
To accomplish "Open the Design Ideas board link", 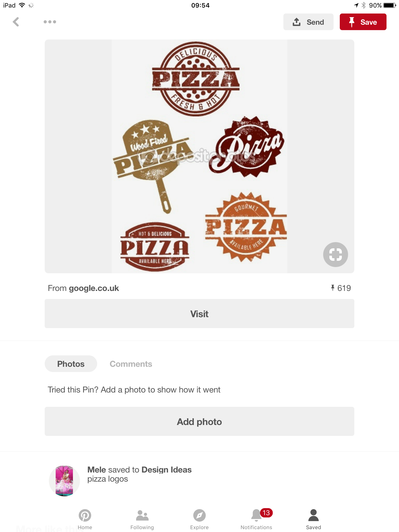I will [167, 470].
